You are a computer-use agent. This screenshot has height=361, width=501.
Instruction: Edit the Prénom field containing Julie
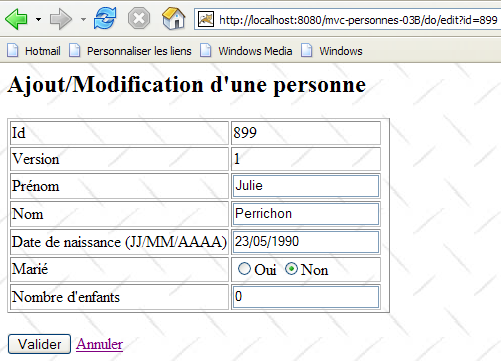306,186
